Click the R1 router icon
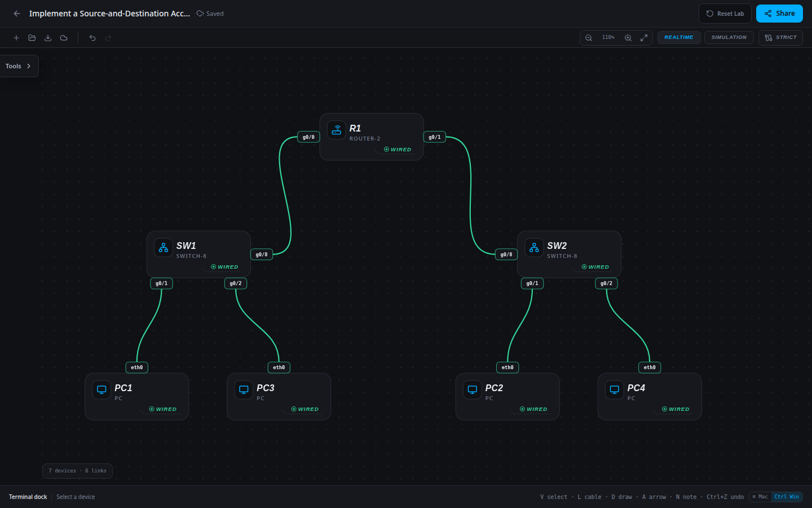Viewport: 812px width, 508px height. (337, 130)
